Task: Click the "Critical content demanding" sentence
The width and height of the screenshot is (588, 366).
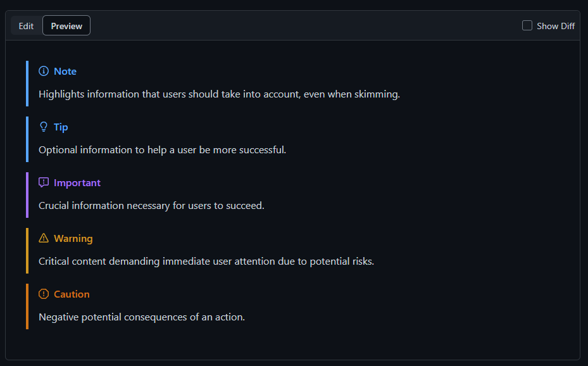Action: tap(206, 262)
